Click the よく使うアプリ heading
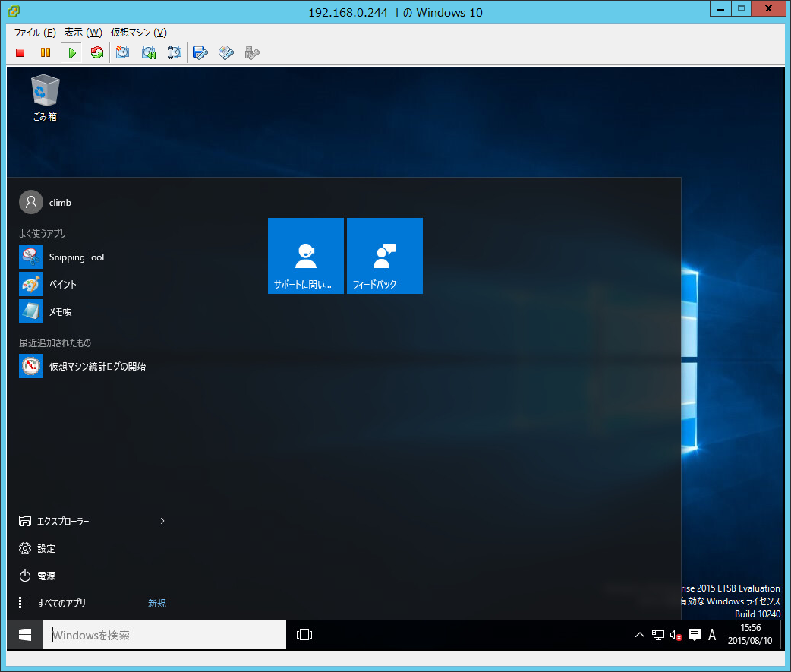791x672 pixels. [43, 233]
